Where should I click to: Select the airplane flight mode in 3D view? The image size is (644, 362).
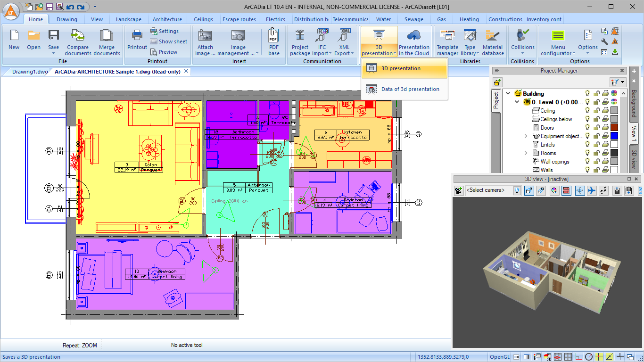pyautogui.click(x=592, y=190)
